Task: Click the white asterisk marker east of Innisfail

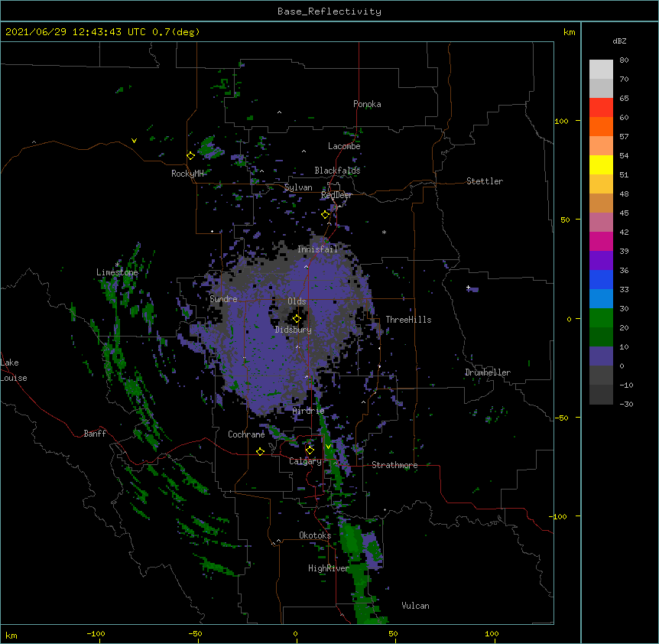Action: [x=384, y=233]
